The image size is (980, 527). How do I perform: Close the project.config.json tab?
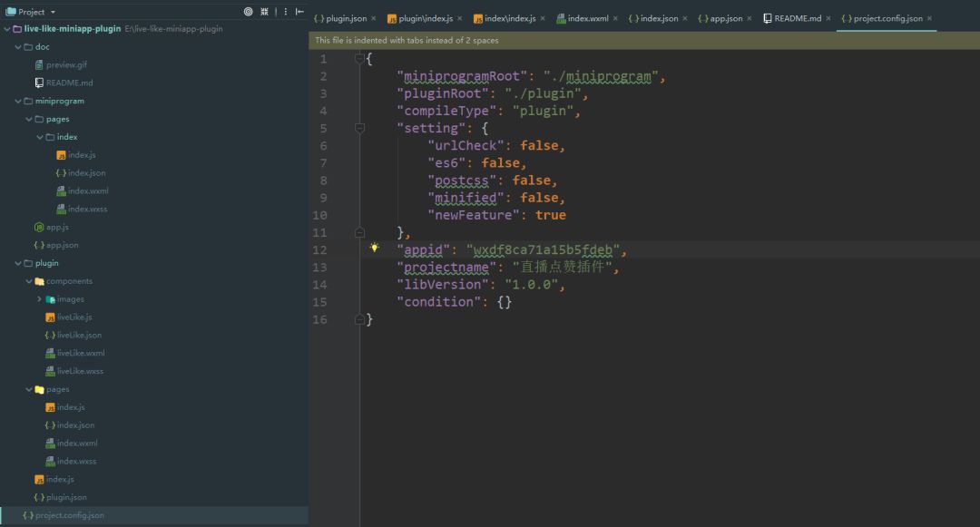[x=930, y=19]
